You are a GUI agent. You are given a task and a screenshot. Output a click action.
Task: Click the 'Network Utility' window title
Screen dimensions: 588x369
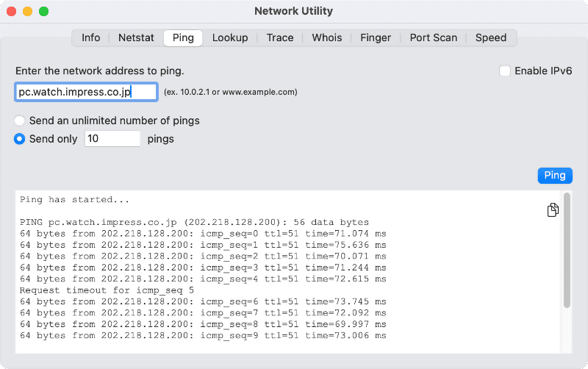click(x=293, y=11)
